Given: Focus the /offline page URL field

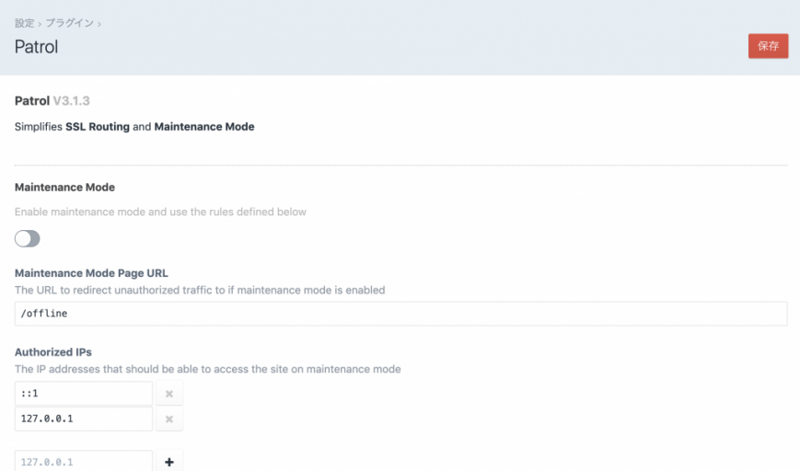Looking at the screenshot, I should (400, 313).
